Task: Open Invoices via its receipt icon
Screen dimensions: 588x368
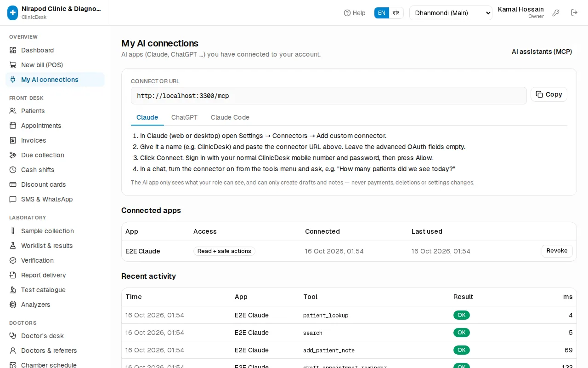Action: pyautogui.click(x=13, y=140)
